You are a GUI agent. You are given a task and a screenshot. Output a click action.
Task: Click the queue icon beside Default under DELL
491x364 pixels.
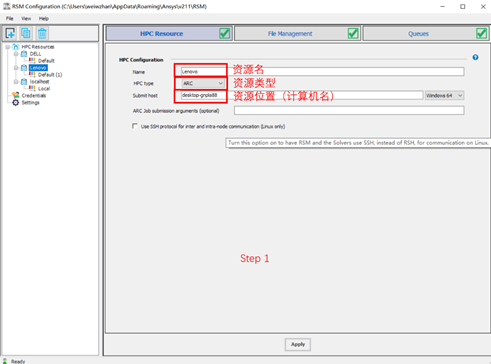[x=32, y=61]
